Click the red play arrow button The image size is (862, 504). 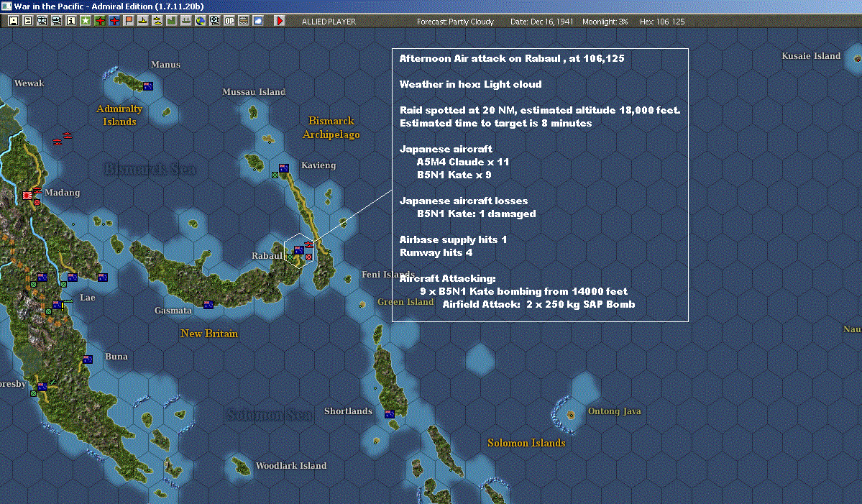click(279, 21)
